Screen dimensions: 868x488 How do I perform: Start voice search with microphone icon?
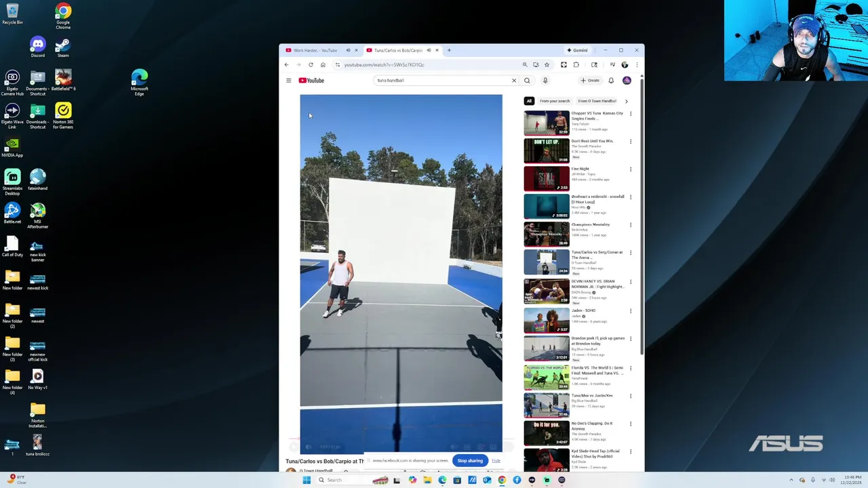545,81
